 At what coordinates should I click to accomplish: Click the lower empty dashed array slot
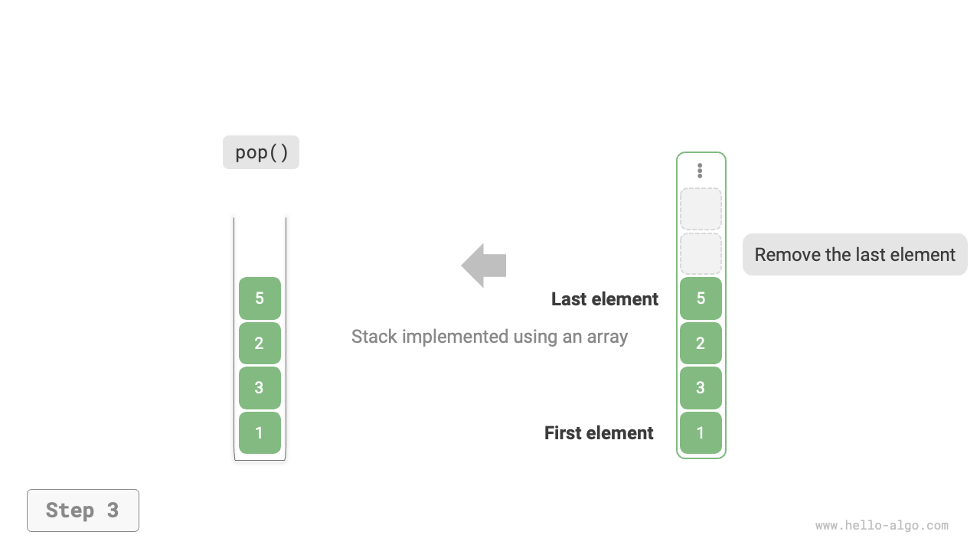pyautogui.click(x=701, y=254)
